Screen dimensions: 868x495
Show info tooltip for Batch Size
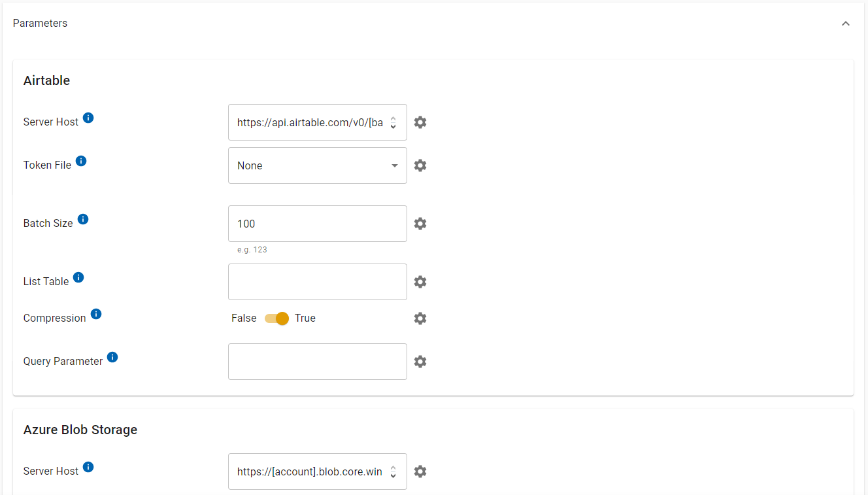[x=83, y=219]
